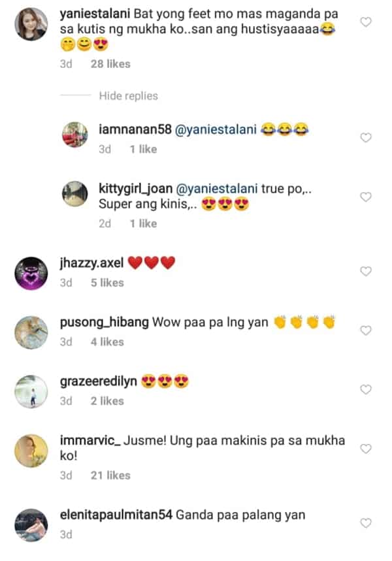View kittygirl_joan's profile photo

(75, 194)
